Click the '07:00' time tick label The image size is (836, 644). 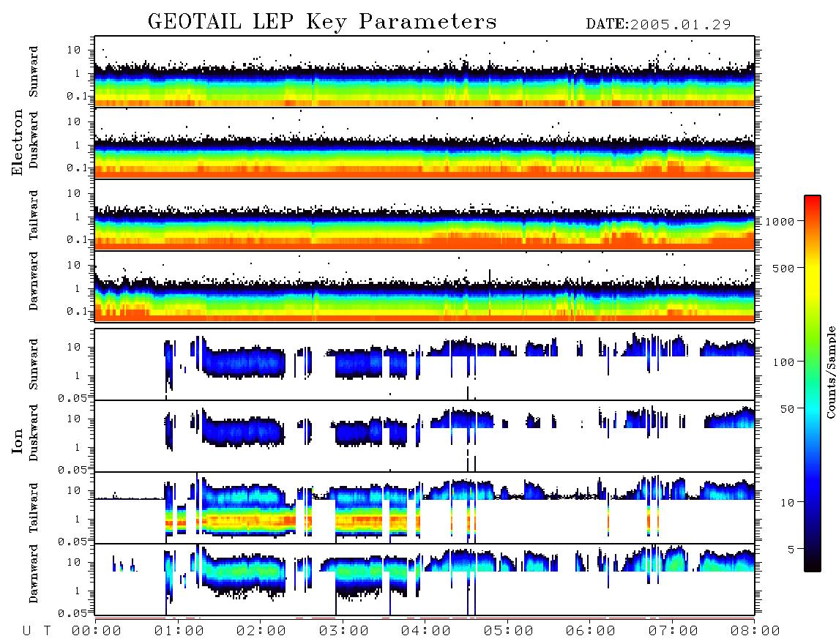[673, 632]
